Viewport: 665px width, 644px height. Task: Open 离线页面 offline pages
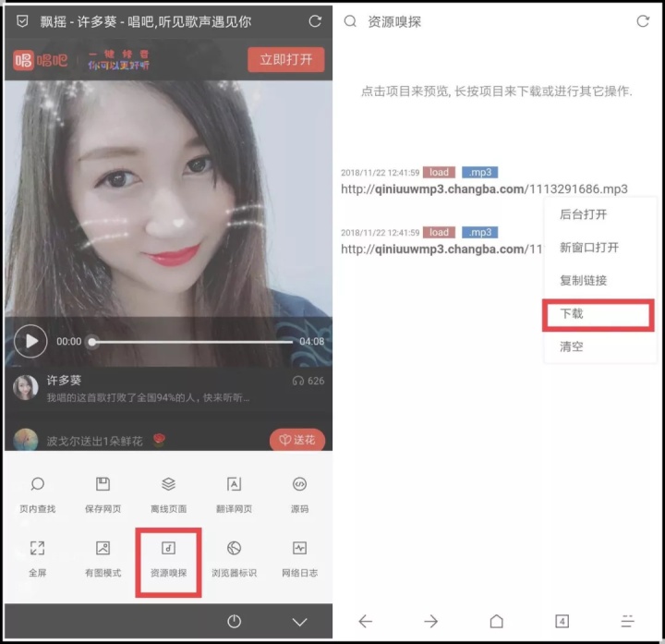(x=168, y=494)
